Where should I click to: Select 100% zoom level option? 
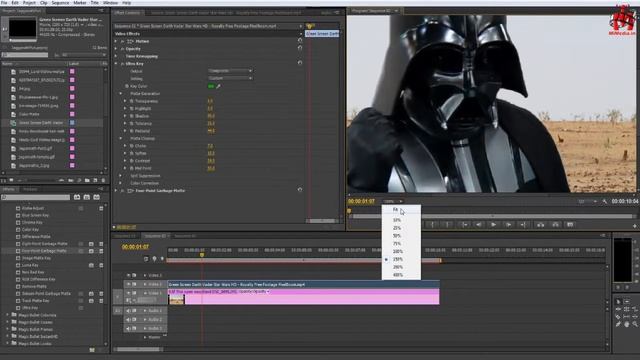[401, 251]
